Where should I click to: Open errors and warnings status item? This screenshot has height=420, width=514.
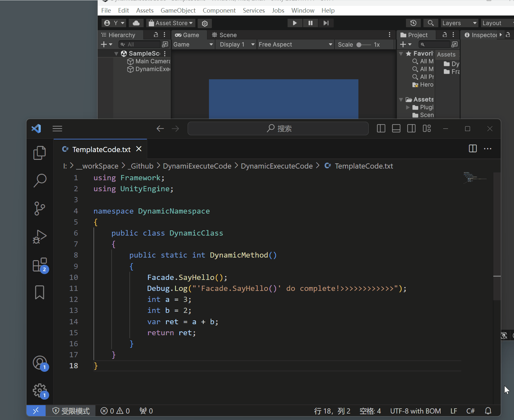tap(115, 411)
